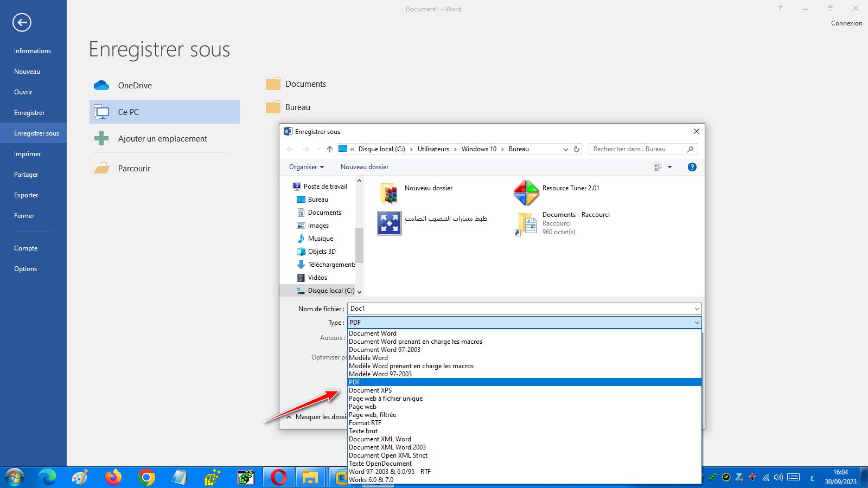
Task: Click the Nouveau dossier toolbar button
Action: [x=365, y=167]
